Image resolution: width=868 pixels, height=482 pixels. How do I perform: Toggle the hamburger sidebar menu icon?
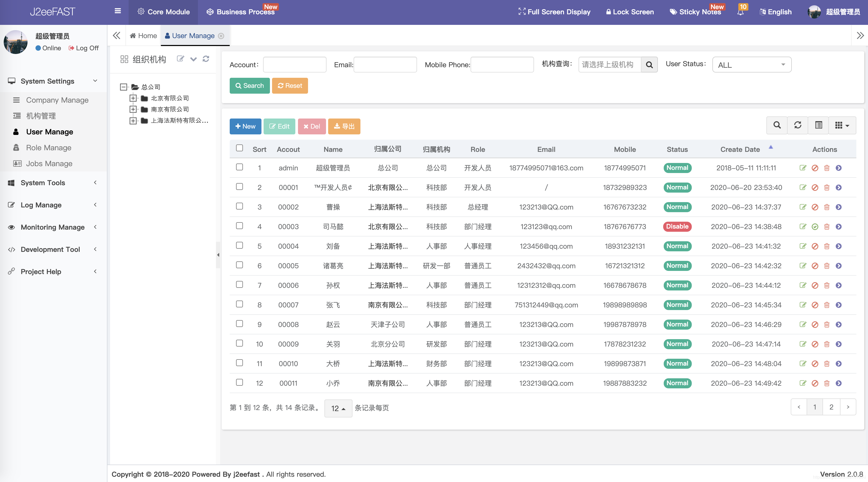pyautogui.click(x=117, y=11)
